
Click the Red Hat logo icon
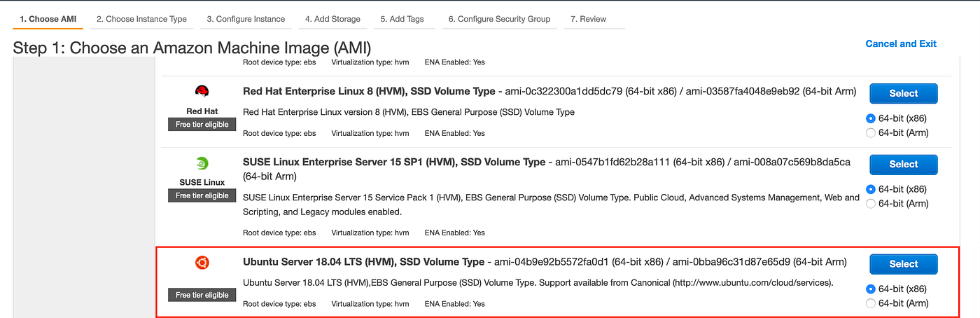[202, 92]
